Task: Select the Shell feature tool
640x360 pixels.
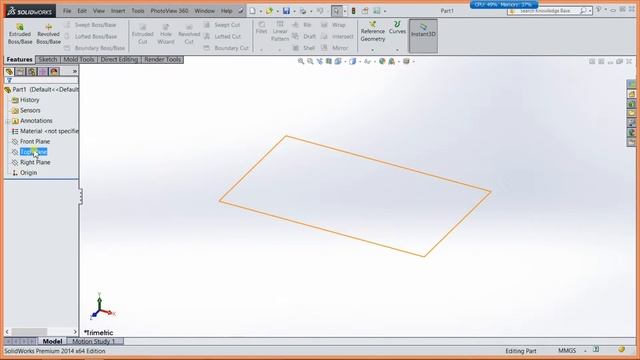Action: (x=304, y=48)
